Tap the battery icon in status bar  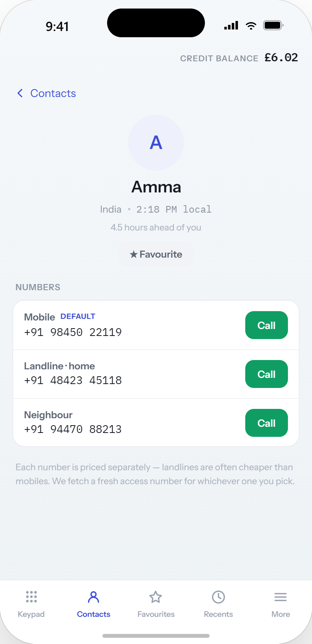274,26
